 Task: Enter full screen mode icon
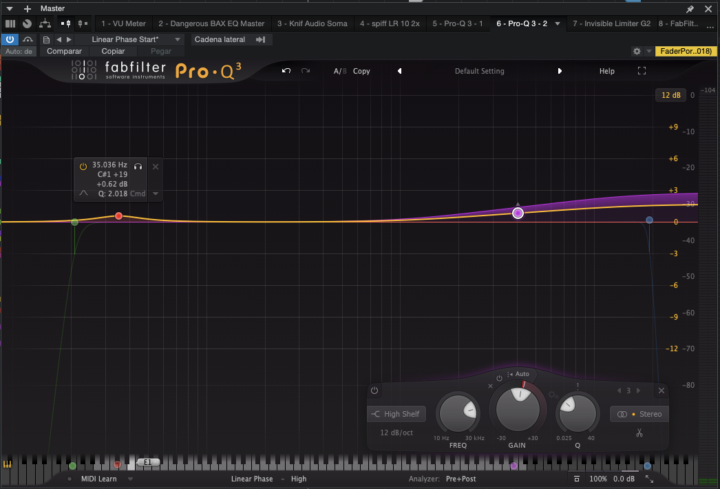pyautogui.click(x=641, y=71)
